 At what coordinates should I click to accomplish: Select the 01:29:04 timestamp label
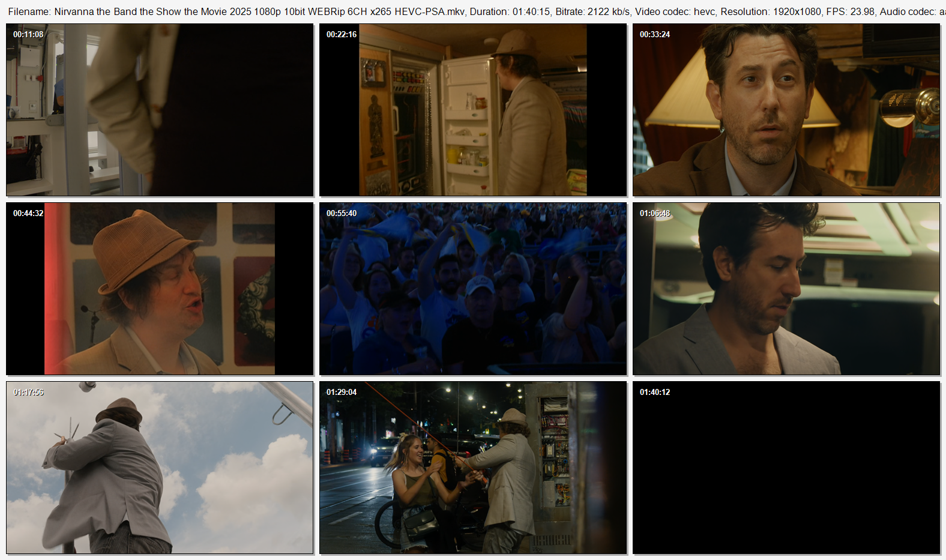(x=342, y=393)
